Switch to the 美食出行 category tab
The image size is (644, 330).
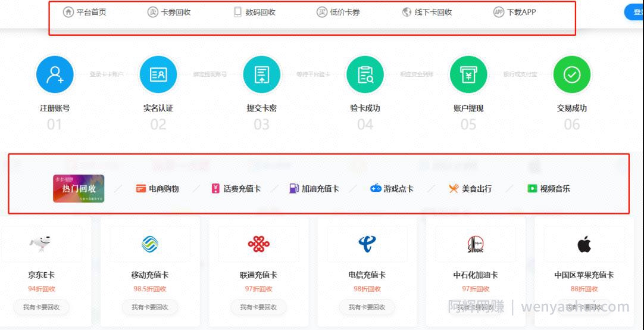pyautogui.click(x=477, y=189)
